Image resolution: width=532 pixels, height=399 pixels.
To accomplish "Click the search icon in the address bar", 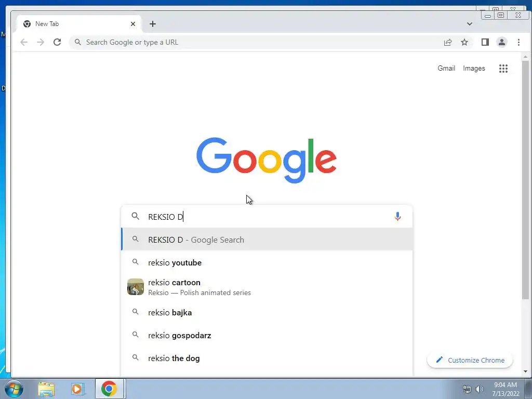I will [x=78, y=42].
